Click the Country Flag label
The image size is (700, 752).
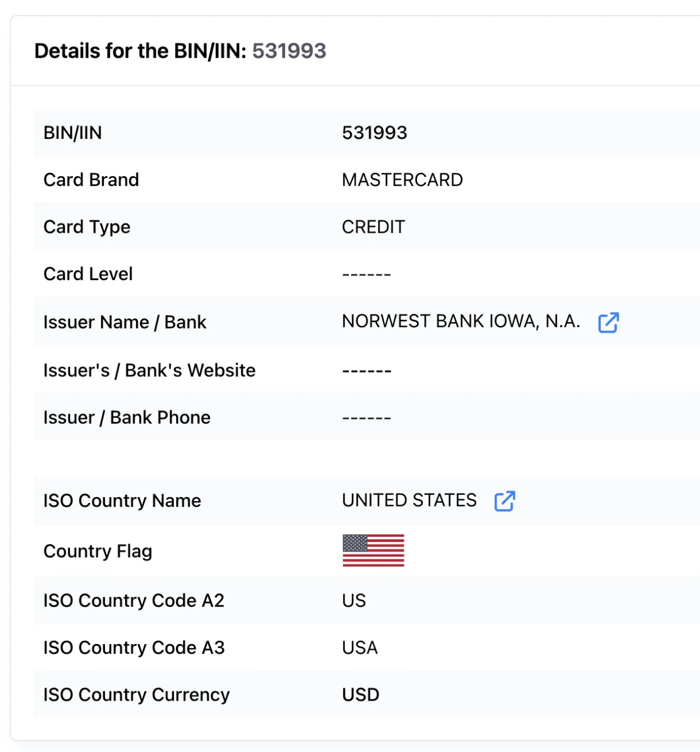pyautogui.click(x=97, y=551)
